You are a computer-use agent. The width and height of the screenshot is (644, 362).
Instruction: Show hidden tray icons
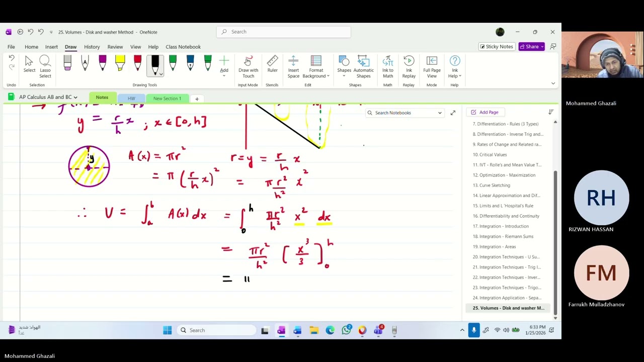point(462,330)
